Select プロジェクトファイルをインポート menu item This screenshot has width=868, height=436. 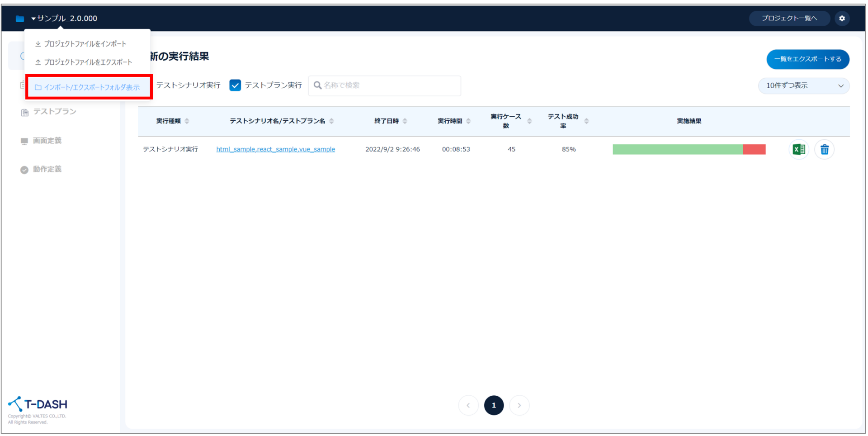[x=85, y=44]
